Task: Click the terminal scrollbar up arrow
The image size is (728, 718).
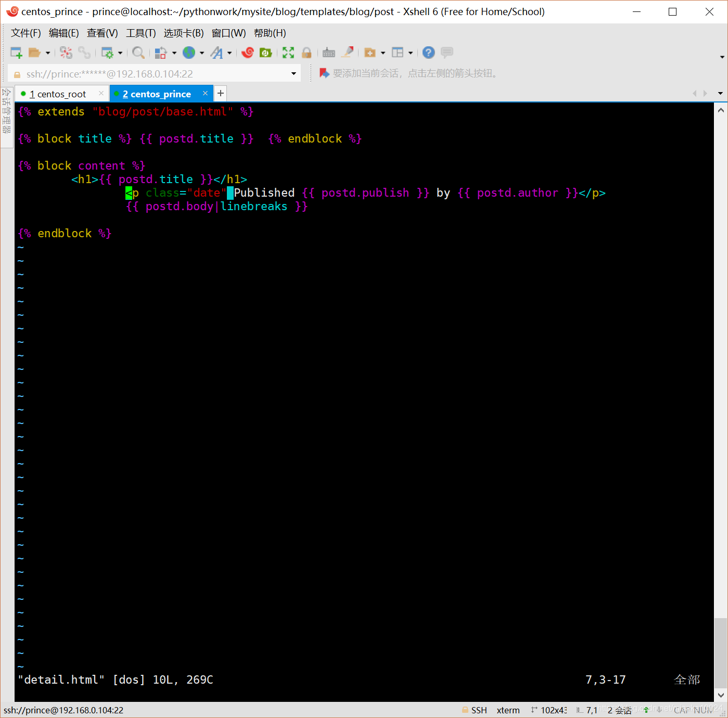Action: 721,110
